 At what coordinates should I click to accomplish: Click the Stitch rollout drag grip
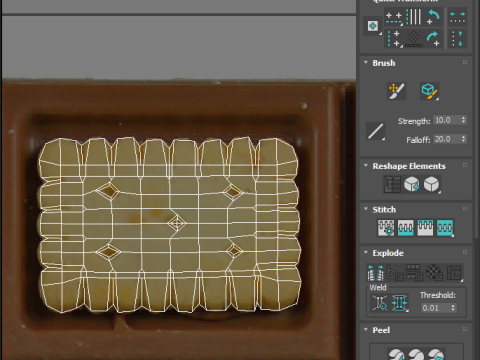click(465, 209)
